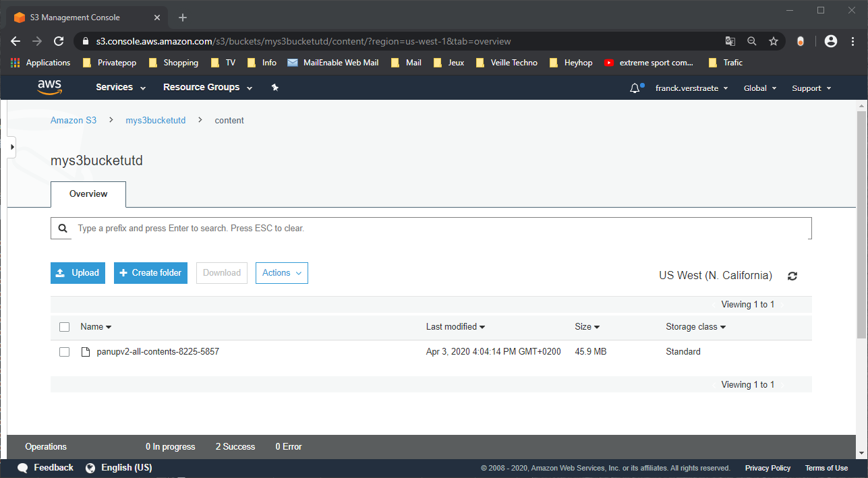Viewport: 868px width, 478px height.
Task: Tick checkbox for panupv2-all-contents-8225-5857
Action: coord(65,352)
